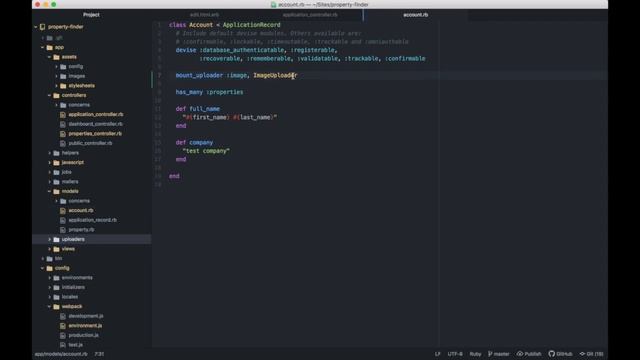Expand the uploaders folder arrow
The height and width of the screenshot is (360, 640).
pos(50,239)
